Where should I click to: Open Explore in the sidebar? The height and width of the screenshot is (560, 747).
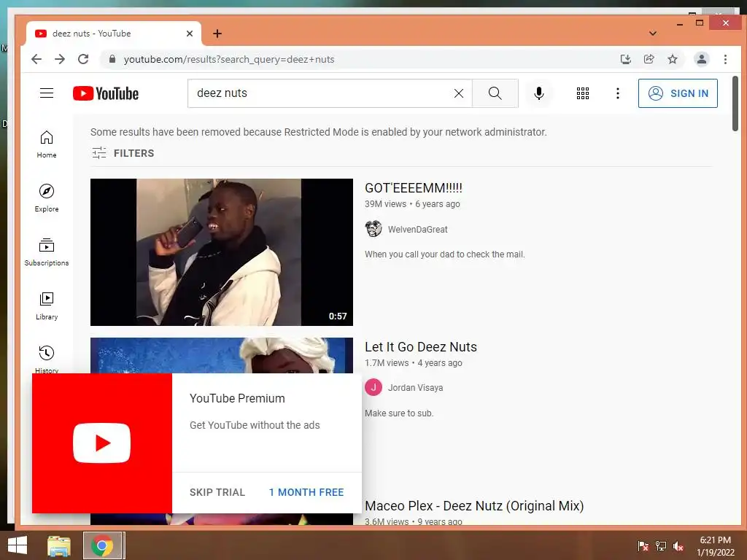[x=47, y=198]
